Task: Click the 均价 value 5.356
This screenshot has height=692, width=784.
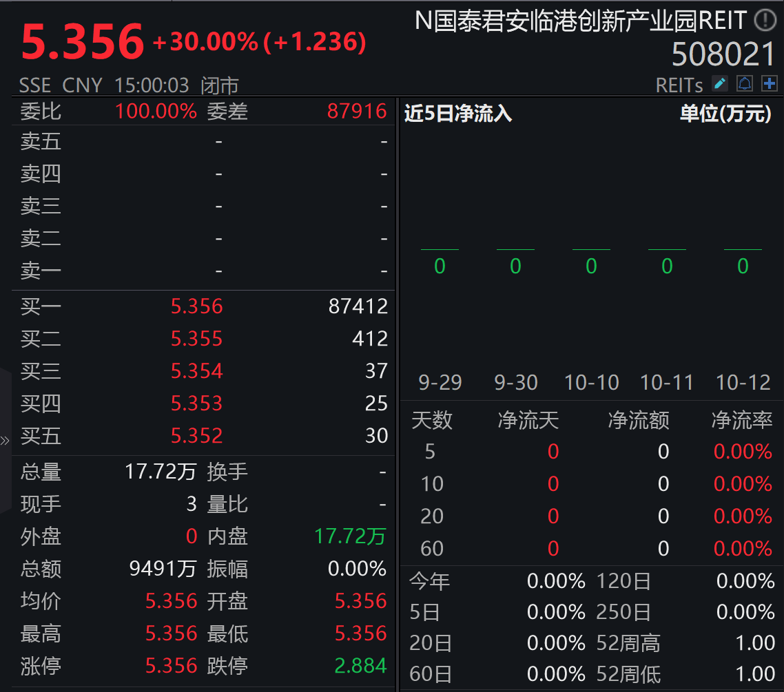Action: [x=171, y=601]
